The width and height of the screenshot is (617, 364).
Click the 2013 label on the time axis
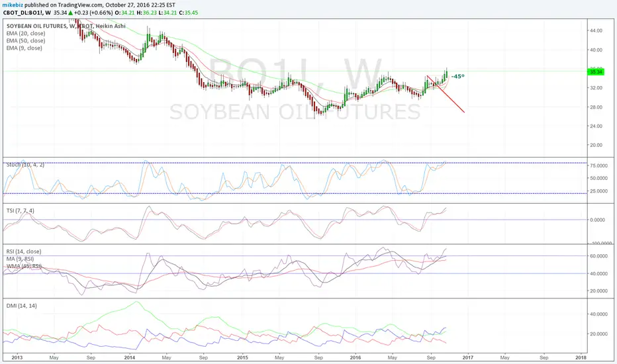(17, 357)
